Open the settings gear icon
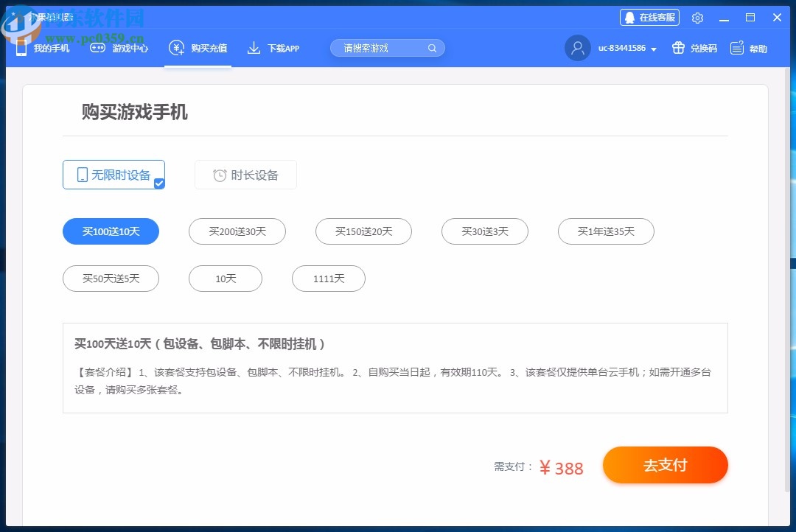This screenshot has width=796, height=532. pyautogui.click(x=697, y=17)
